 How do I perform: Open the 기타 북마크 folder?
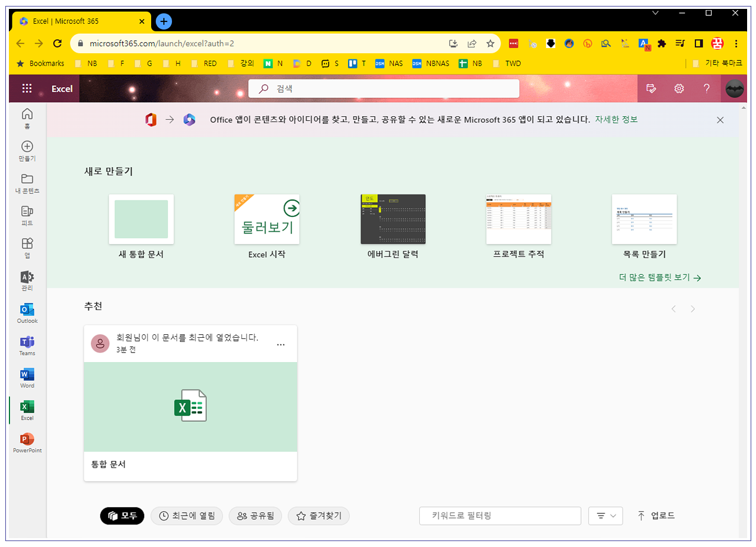(x=717, y=63)
